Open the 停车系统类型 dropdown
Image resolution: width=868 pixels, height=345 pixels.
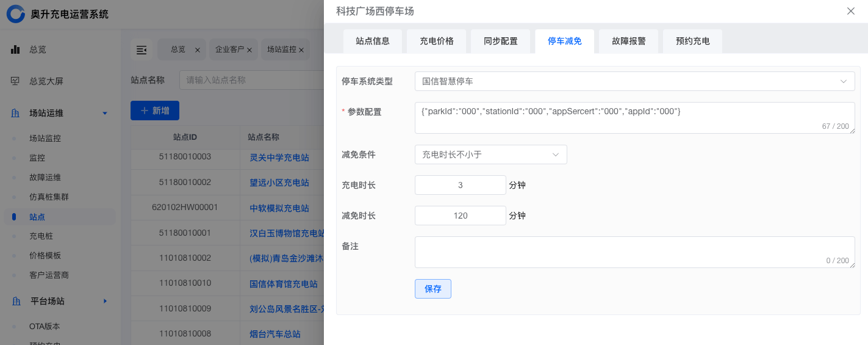point(634,81)
